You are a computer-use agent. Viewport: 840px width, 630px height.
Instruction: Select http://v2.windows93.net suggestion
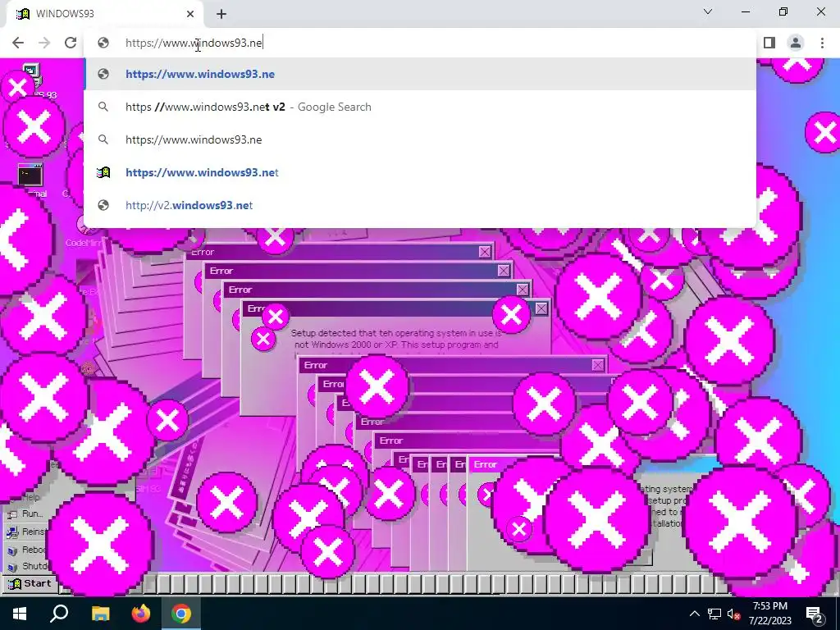tap(420, 205)
